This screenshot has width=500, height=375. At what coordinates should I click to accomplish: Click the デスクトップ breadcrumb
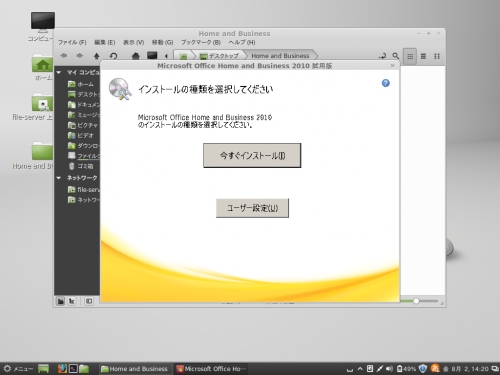[x=219, y=56]
